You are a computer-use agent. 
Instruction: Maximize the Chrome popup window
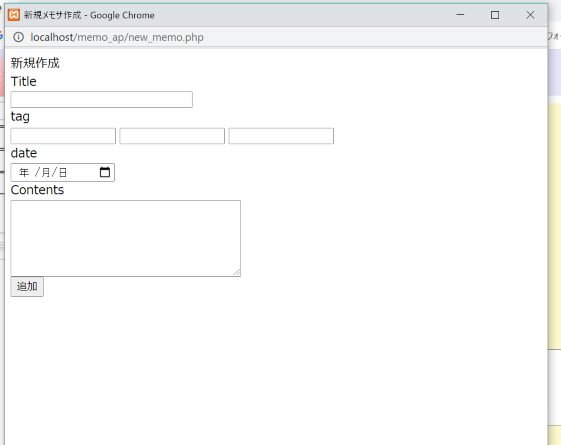coord(495,15)
